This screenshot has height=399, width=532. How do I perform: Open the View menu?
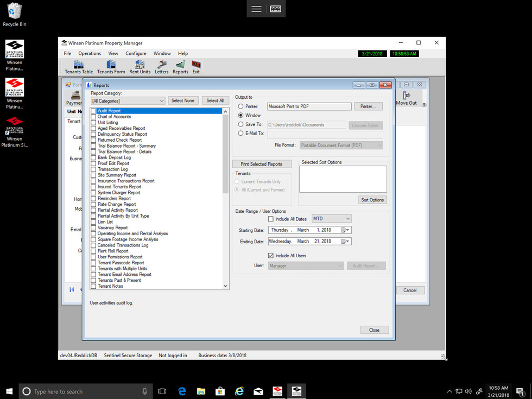point(113,54)
